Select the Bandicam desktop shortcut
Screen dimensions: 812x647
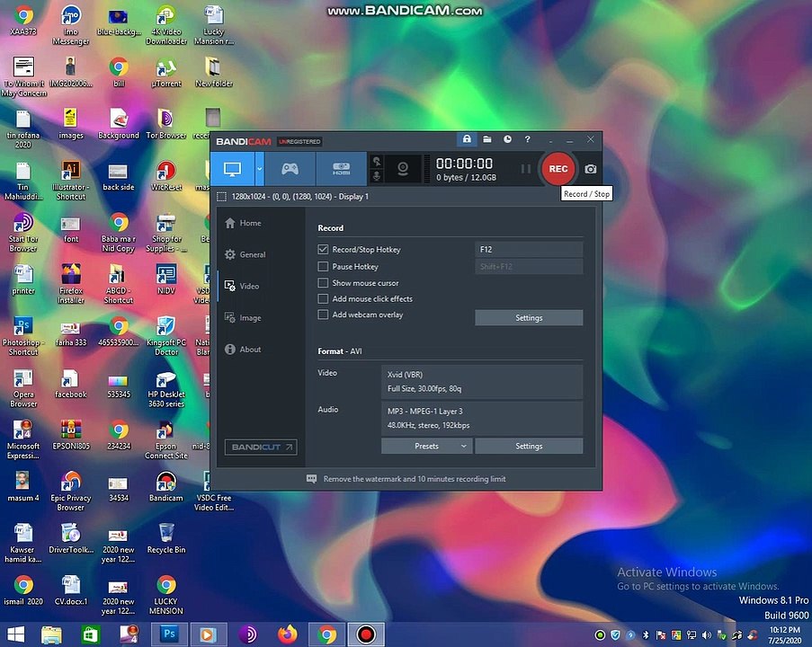point(165,486)
